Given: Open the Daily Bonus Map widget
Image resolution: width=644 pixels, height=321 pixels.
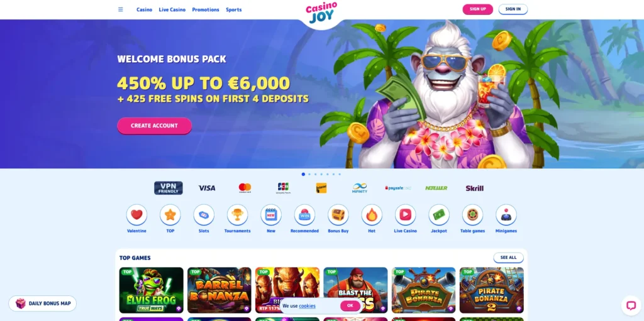Looking at the screenshot, I should (x=43, y=304).
